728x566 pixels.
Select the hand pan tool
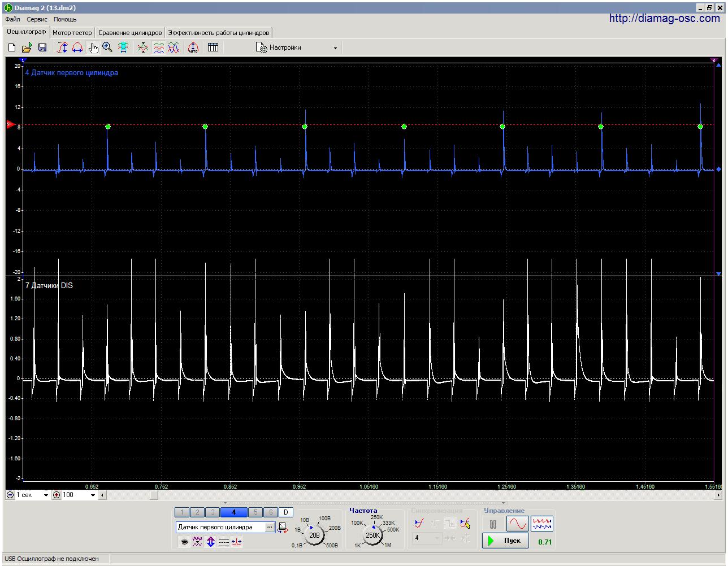93,48
